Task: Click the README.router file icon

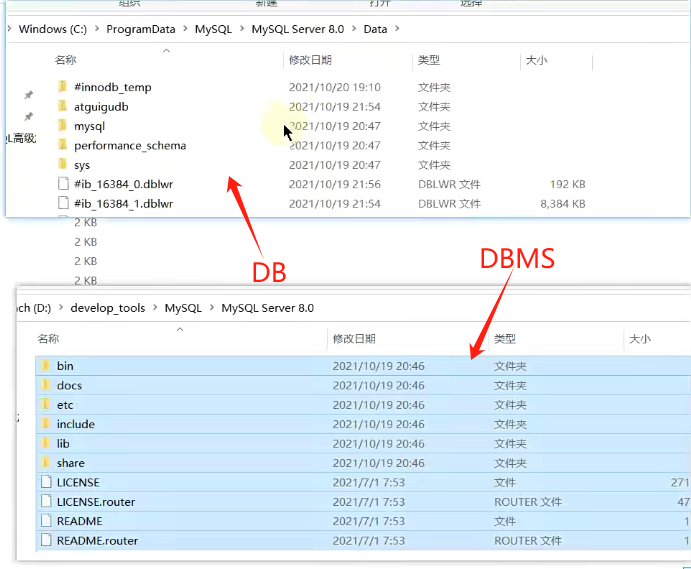Action: [46, 540]
